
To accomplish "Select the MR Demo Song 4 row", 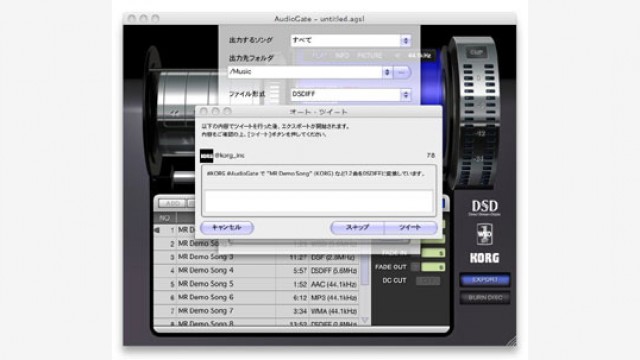I will (x=256, y=270).
